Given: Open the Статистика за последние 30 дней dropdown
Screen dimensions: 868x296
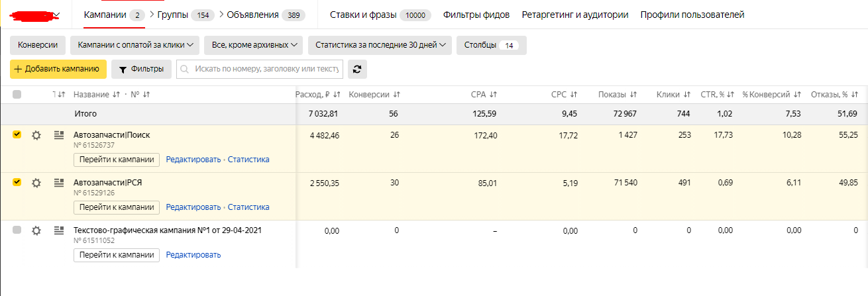Looking at the screenshot, I should point(380,45).
